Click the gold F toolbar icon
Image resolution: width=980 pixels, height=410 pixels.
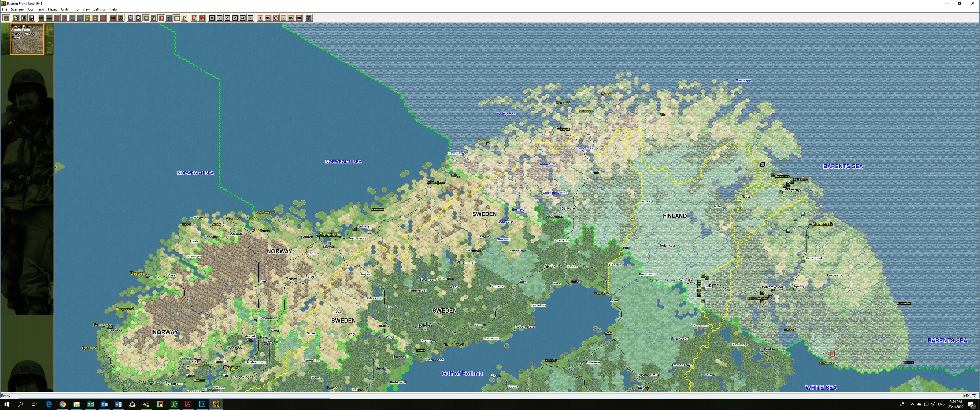tap(87, 18)
